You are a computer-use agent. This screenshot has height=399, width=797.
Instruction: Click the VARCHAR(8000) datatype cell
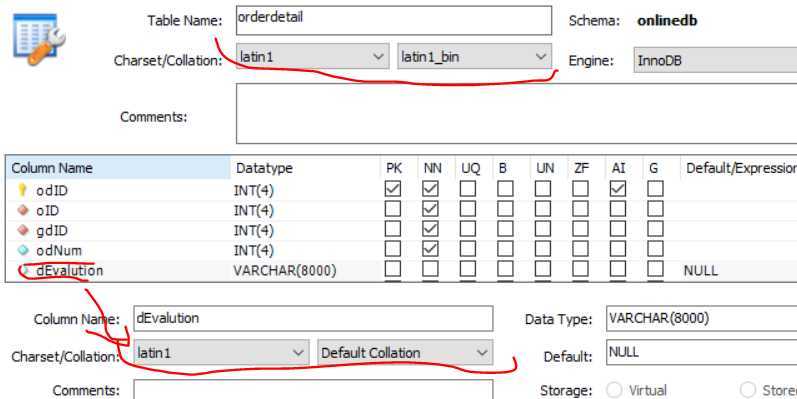(x=285, y=270)
